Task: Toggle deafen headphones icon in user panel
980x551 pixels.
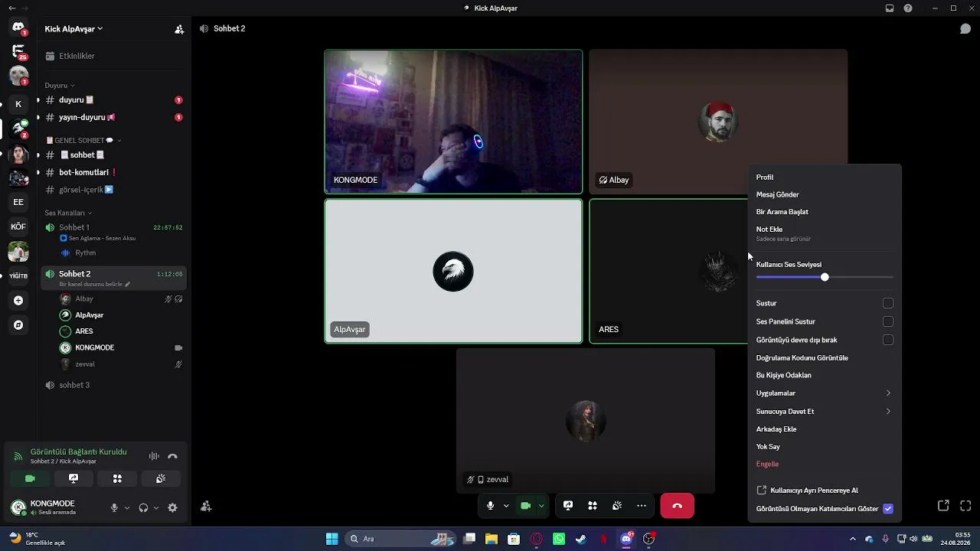Action: (x=143, y=507)
